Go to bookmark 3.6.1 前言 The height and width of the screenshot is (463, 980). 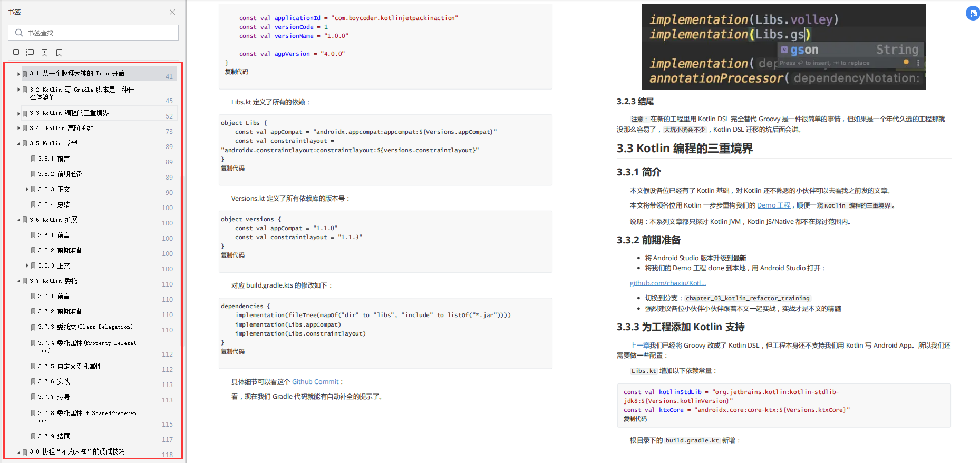click(x=54, y=235)
